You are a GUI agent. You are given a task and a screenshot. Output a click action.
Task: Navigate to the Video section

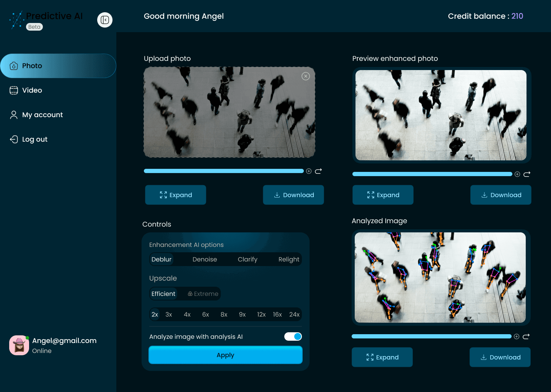coord(32,90)
